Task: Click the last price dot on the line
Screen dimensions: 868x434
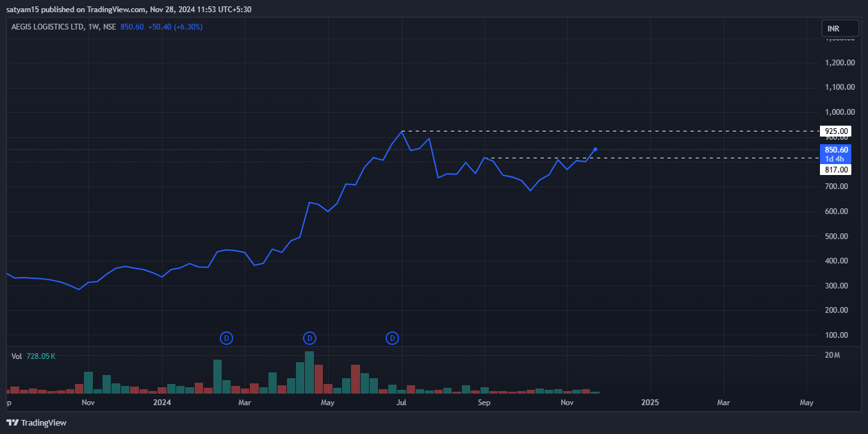Action: point(595,149)
